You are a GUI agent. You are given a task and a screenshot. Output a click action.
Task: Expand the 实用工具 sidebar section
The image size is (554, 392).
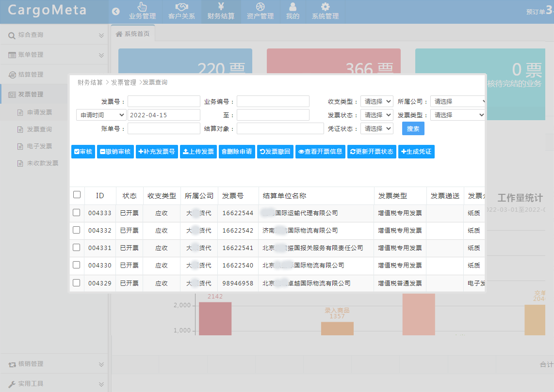101,384
